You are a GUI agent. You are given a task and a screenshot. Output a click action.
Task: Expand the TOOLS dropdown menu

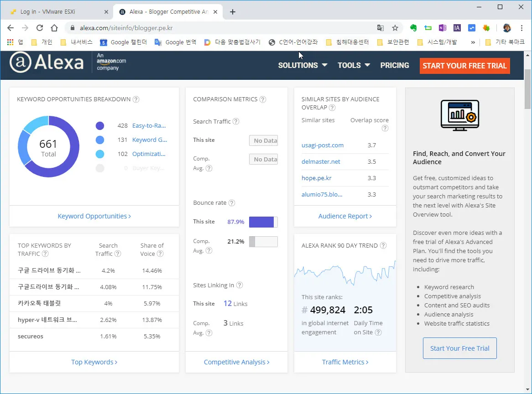click(x=354, y=65)
